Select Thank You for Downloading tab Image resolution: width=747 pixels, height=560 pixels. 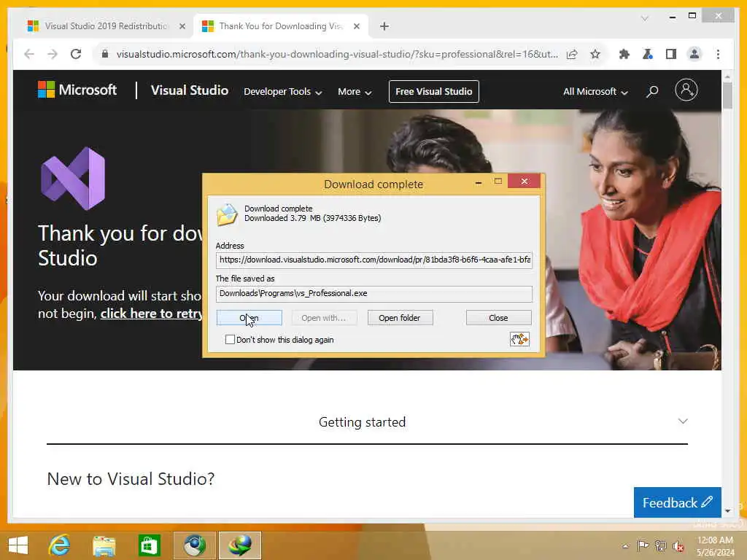tap(280, 26)
